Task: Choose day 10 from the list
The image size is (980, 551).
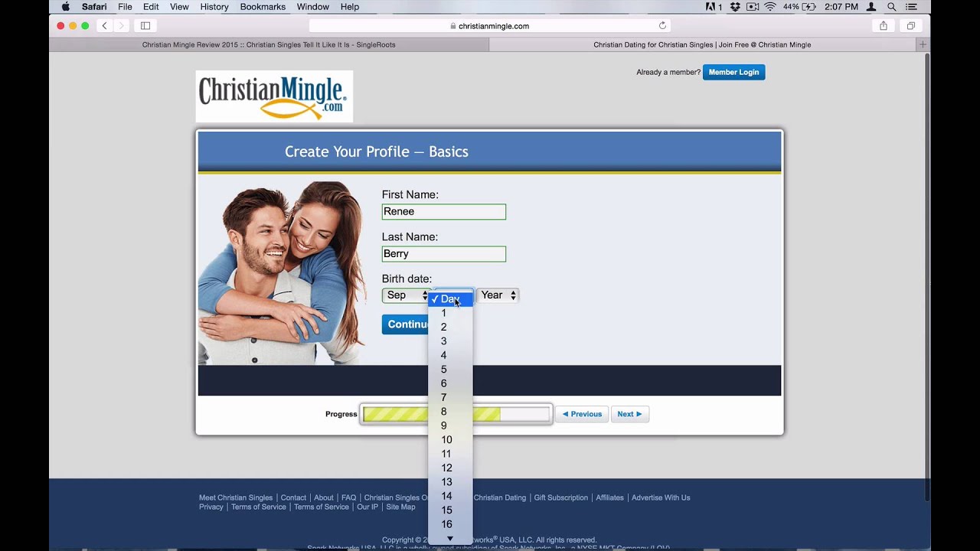Action: point(450,440)
